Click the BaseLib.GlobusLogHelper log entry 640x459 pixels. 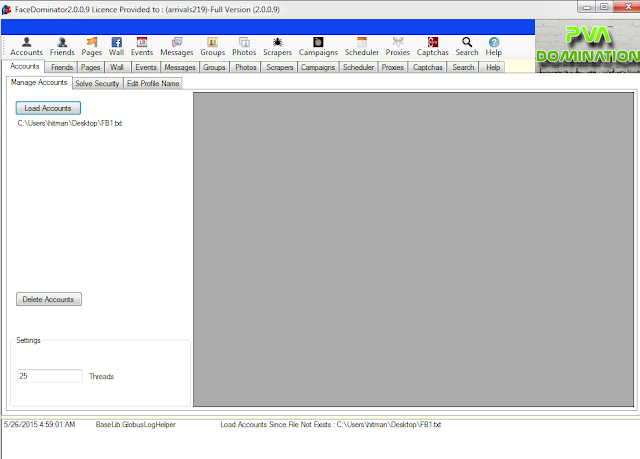click(136, 424)
